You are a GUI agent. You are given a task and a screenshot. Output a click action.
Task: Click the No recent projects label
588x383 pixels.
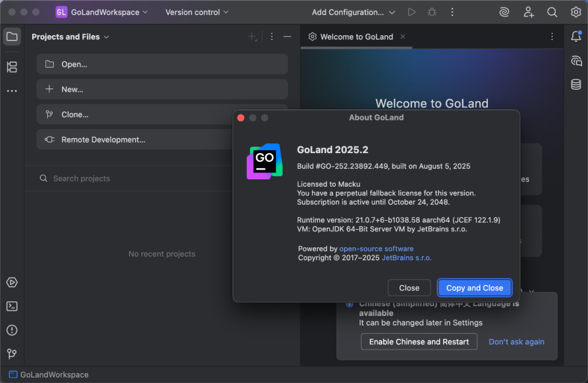[162, 254]
